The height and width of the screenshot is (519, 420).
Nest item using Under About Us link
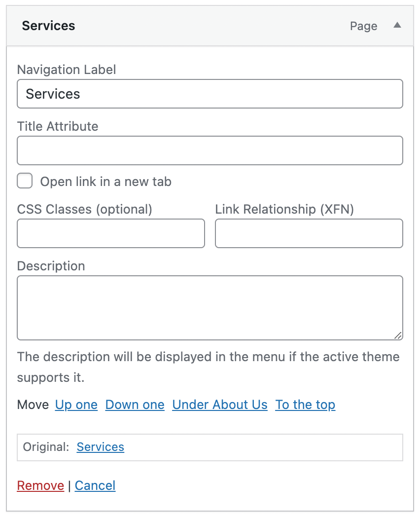pyautogui.click(x=220, y=405)
